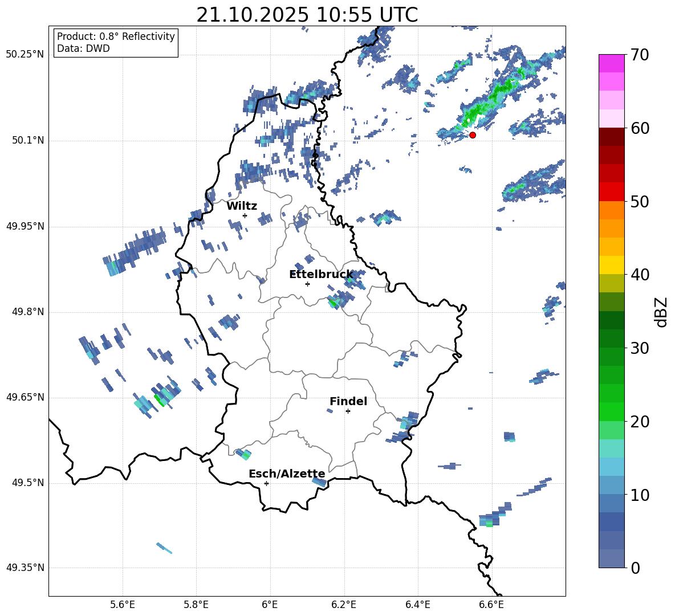Click the 50.1°N latitude axis label

pyautogui.click(x=25, y=141)
